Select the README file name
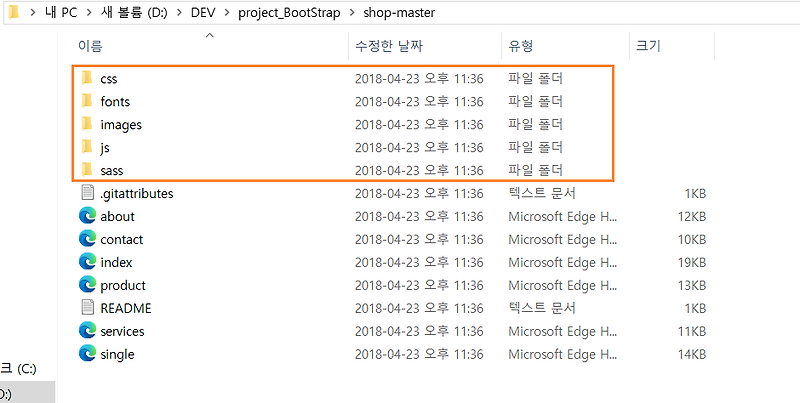Viewport: 800px width, 403px height. (126, 308)
